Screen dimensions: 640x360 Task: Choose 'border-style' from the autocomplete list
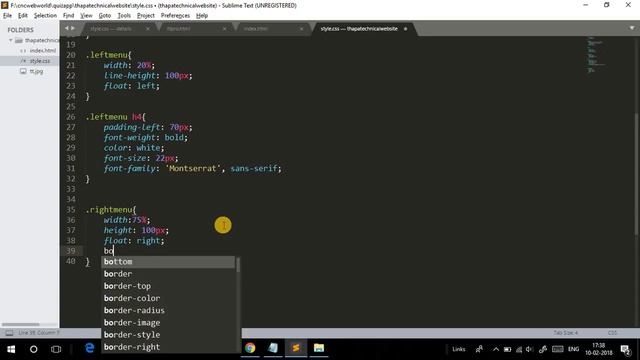pos(168,335)
